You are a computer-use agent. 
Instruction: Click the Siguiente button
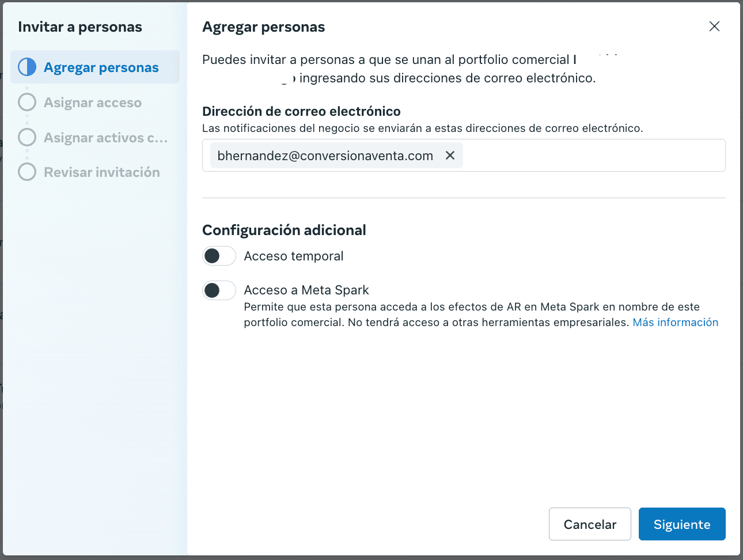(x=682, y=524)
